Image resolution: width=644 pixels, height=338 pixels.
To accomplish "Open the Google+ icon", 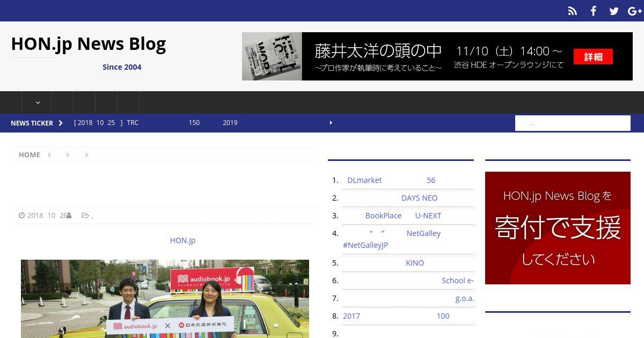I will coord(635,11).
